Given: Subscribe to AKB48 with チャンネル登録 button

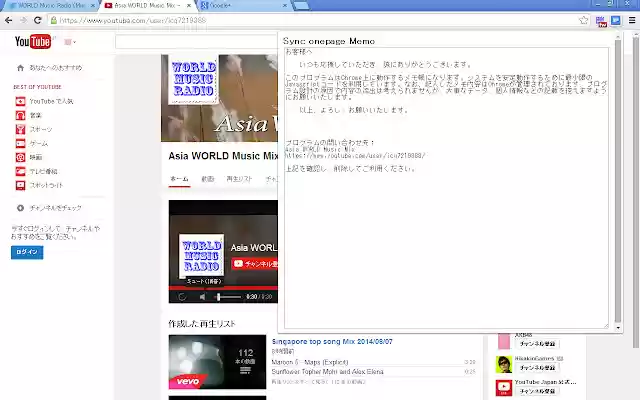Looking at the screenshot, I should coord(537,344).
